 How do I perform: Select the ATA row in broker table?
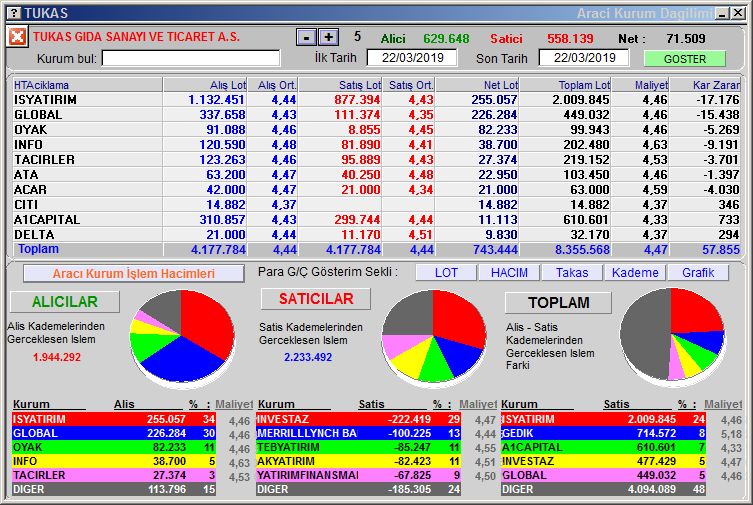[x=376, y=175]
